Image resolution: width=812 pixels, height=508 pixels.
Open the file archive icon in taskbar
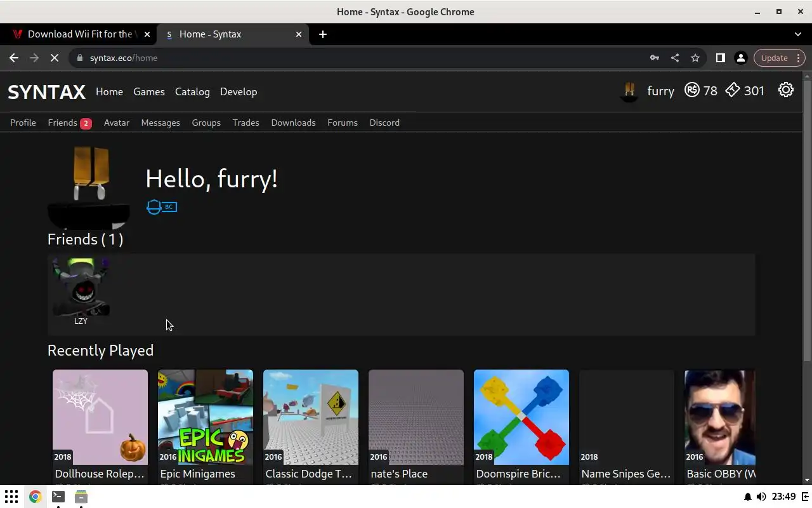81,497
